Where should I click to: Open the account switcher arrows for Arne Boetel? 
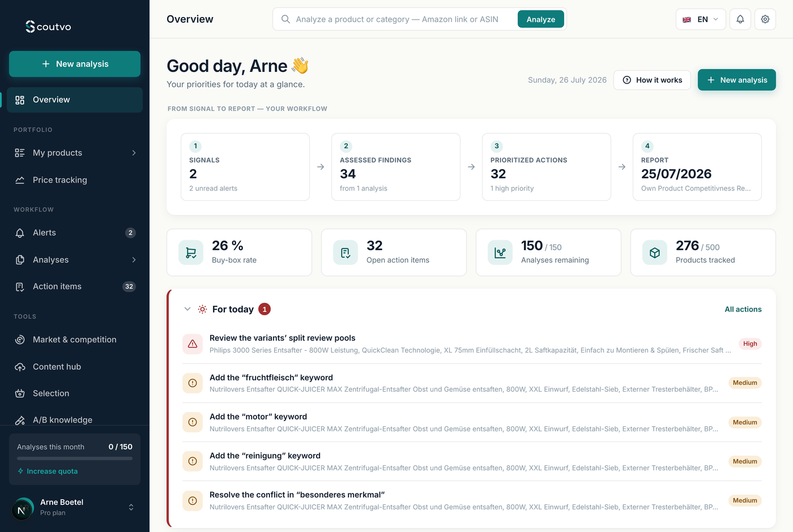click(x=131, y=507)
